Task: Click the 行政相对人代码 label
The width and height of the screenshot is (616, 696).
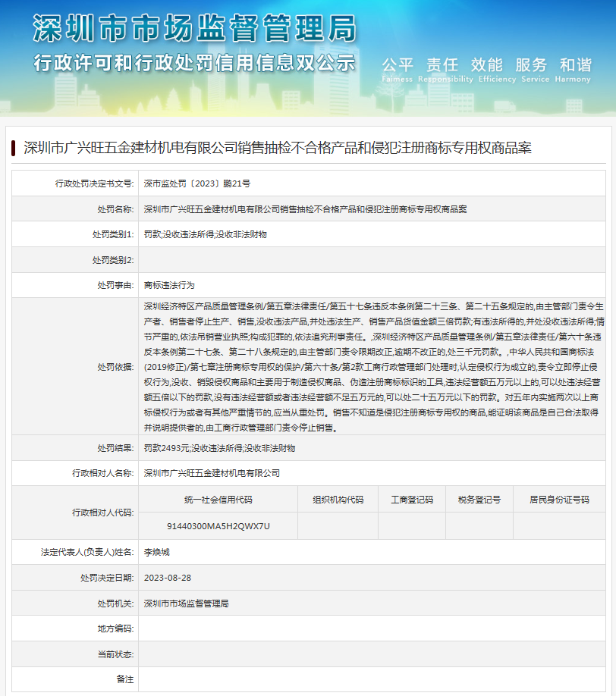Action: click(x=102, y=513)
